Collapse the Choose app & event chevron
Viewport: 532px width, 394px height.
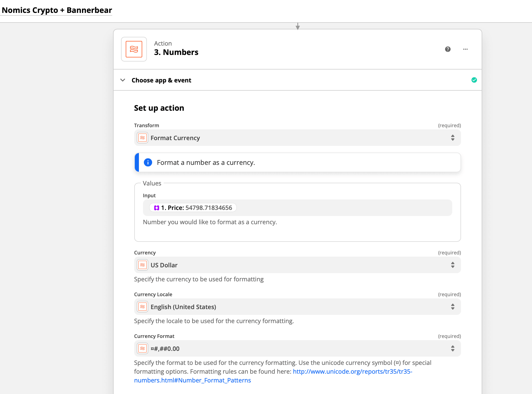(x=123, y=80)
